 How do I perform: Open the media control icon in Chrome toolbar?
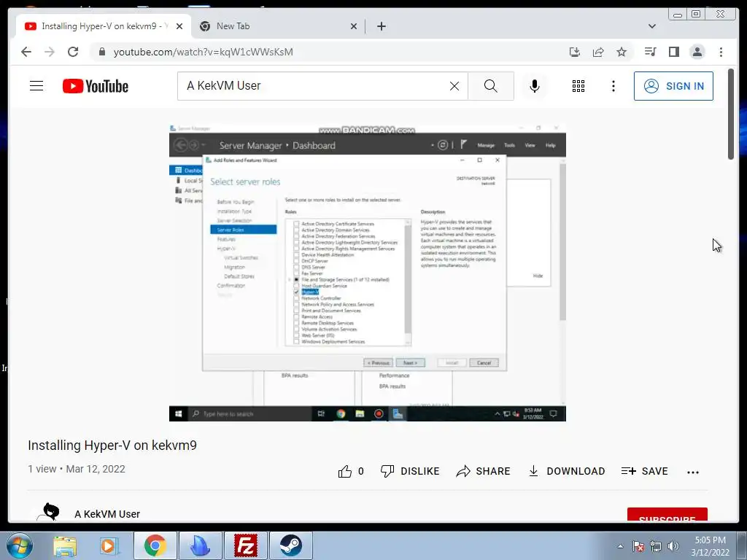coord(650,52)
